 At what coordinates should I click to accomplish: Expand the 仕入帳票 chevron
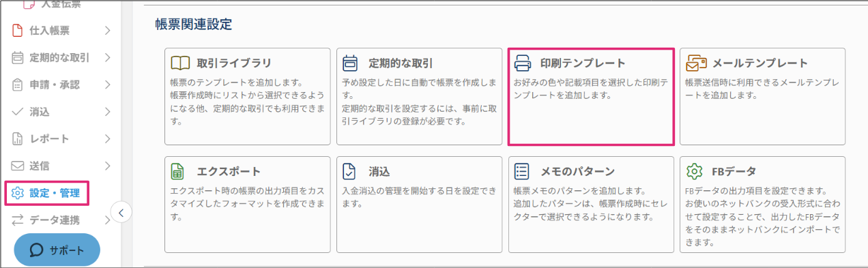[107, 30]
